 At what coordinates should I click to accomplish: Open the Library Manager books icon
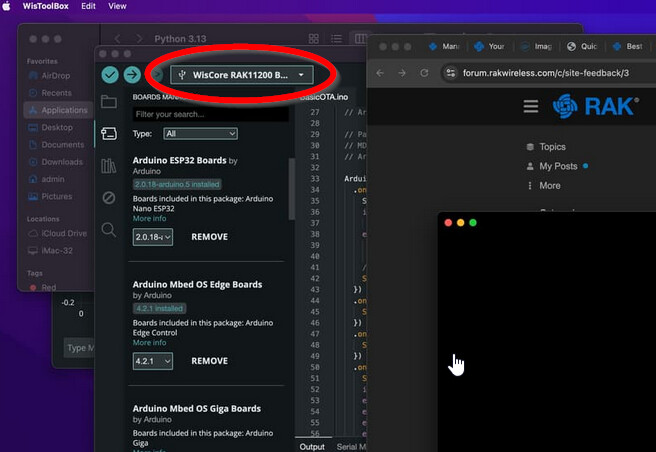(109, 166)
